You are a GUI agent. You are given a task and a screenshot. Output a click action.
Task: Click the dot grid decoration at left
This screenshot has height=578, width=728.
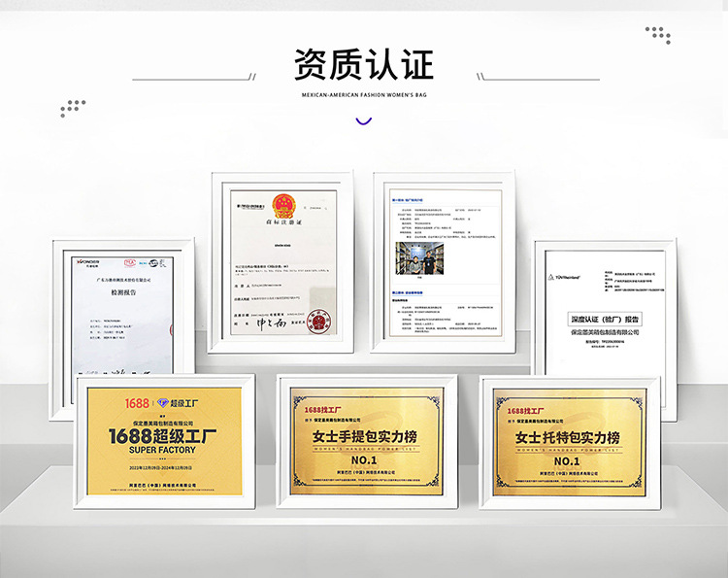click(x=72, y=107)
